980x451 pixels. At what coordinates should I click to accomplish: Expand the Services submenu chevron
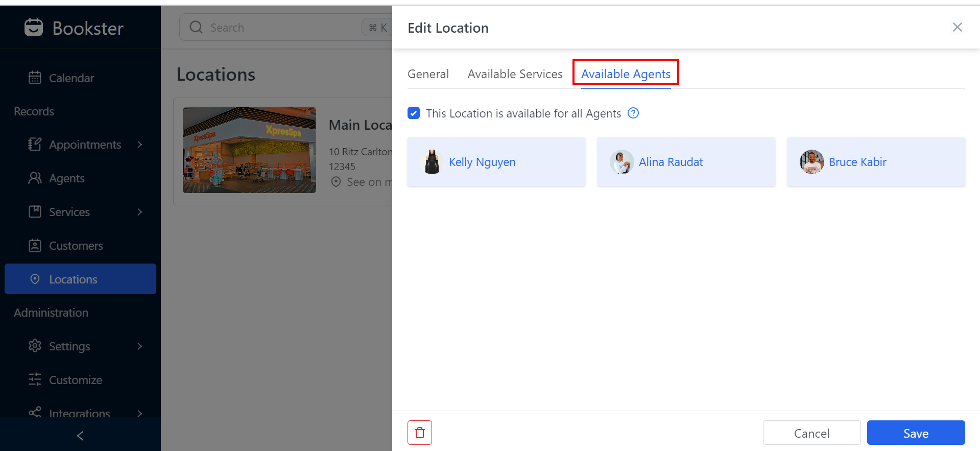(140, 212)
